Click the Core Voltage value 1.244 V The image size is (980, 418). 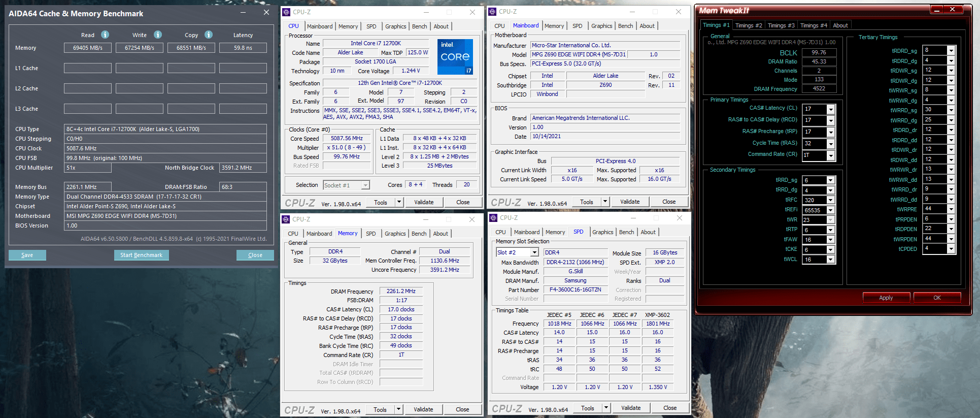[x=411, y=71]
